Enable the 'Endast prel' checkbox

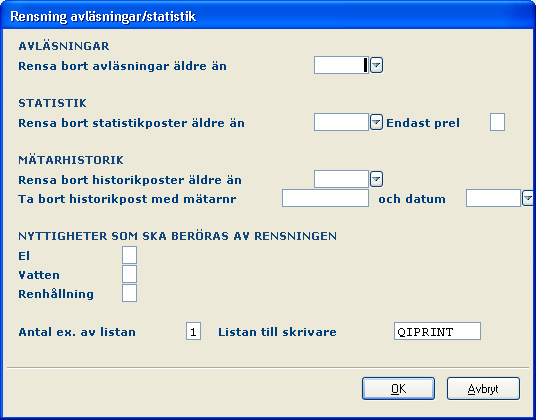point(497,122)
